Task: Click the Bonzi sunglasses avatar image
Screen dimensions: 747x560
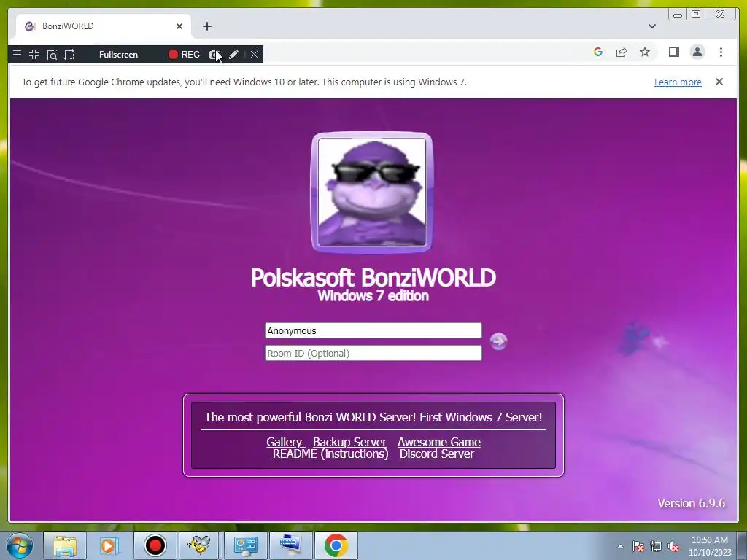Action: [372, 192]
